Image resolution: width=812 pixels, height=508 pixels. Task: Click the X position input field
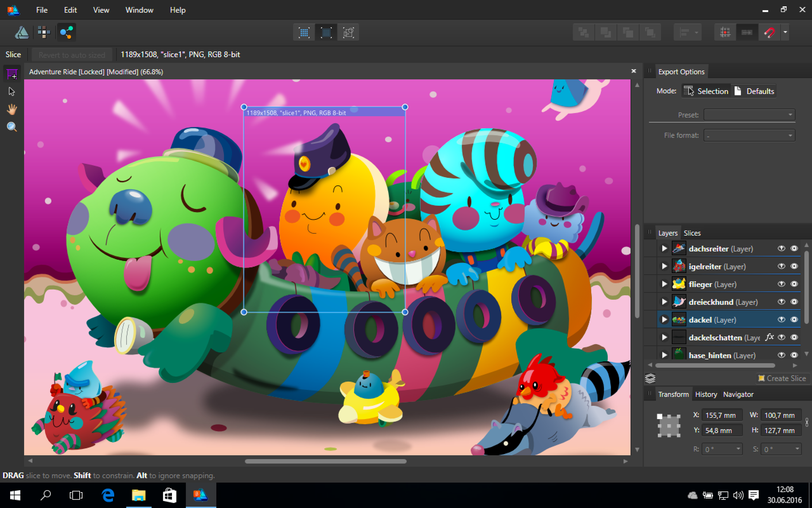click(722, 415)
